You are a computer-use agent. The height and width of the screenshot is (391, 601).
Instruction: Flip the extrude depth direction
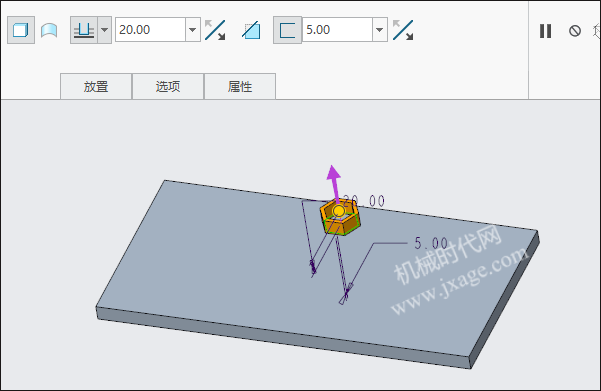215,30
